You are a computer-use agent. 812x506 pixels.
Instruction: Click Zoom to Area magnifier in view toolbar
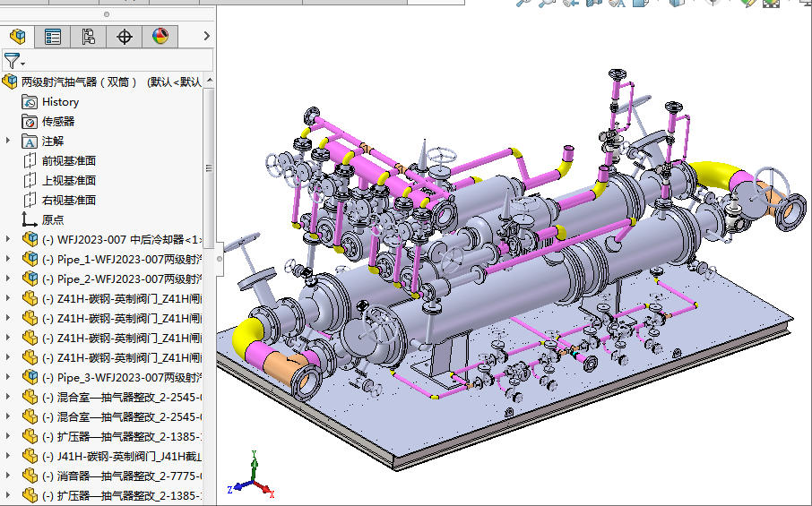click(547, 3)
